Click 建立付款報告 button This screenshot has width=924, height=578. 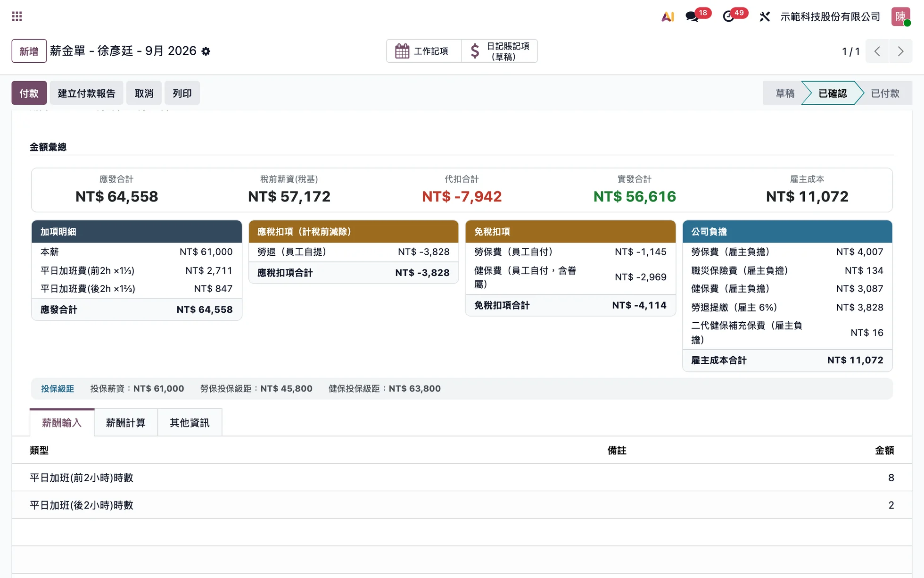(86, 93)
